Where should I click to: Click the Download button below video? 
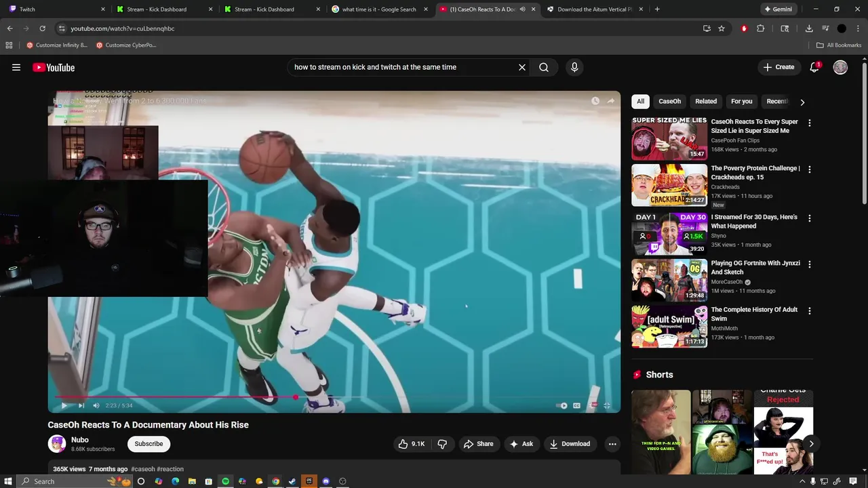pyautogui.click(x=570, y=444)
